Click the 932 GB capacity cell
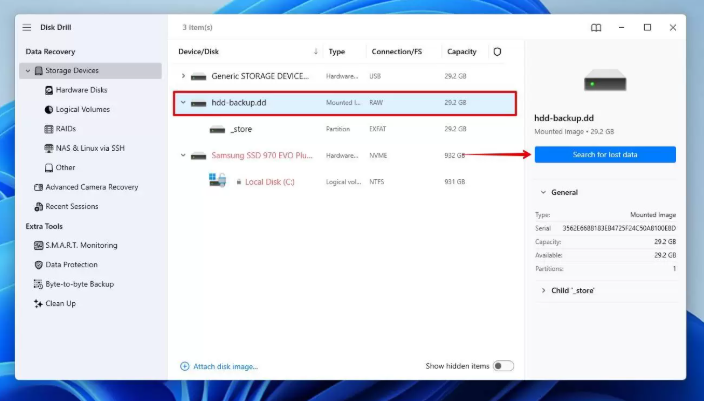The height and width of the screenshot is (401, 704). [x=455, y=155]
